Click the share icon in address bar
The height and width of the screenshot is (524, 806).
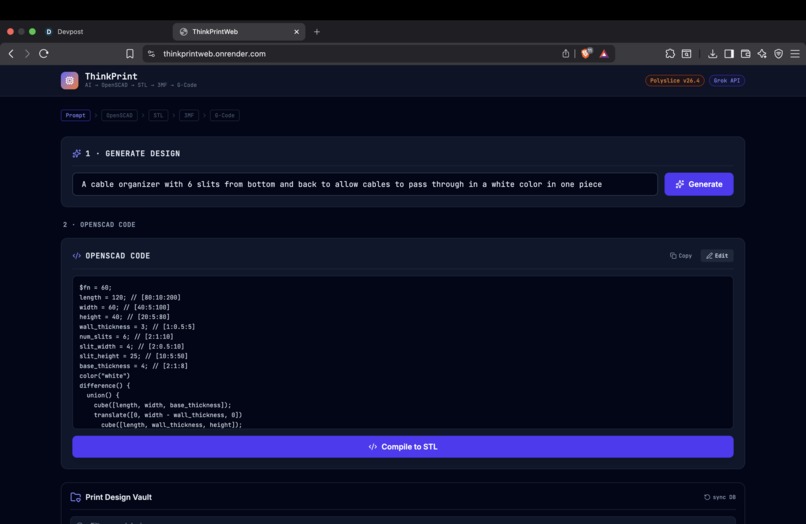565,53
